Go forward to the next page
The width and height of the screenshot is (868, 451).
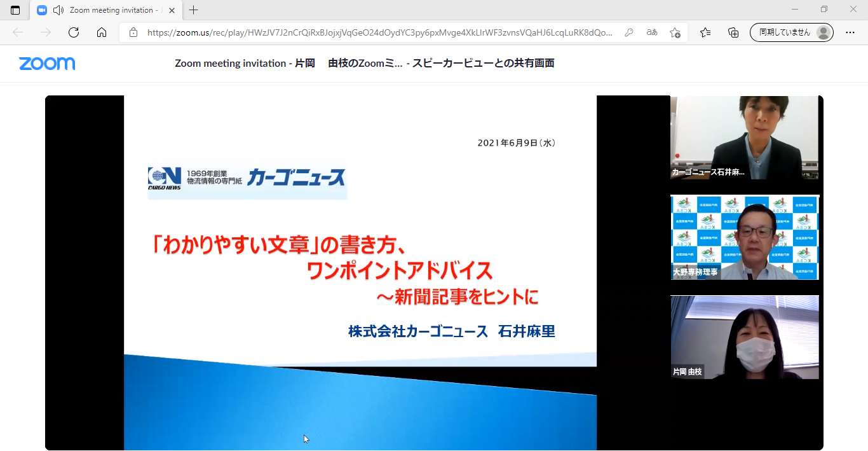pyautogui.click(x=46, y=32)
